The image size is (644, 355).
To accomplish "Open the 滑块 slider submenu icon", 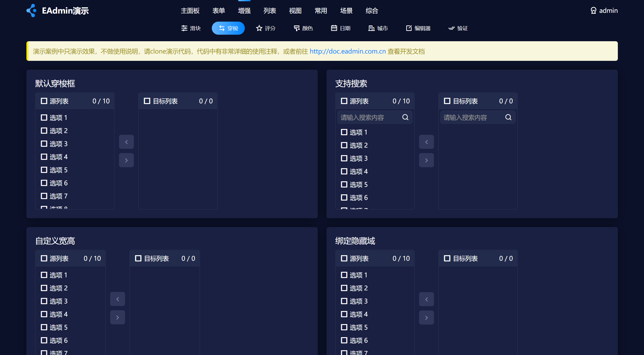I will point(184,28).
